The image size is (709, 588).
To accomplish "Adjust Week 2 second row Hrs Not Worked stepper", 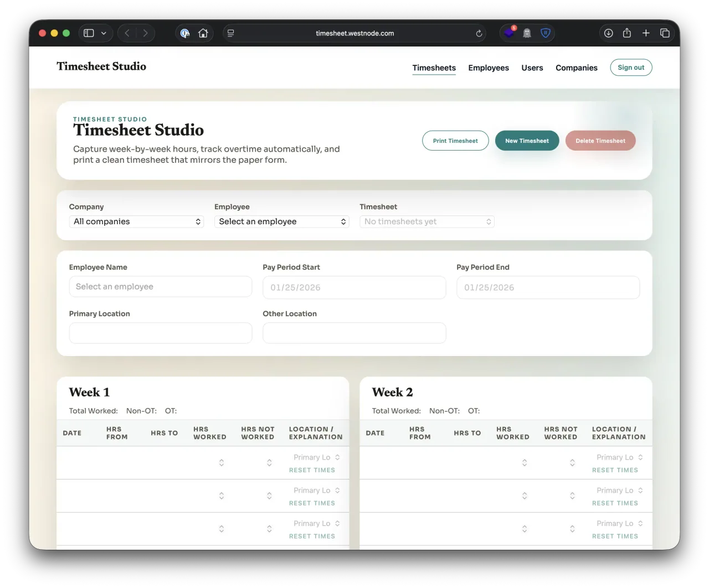I will [x=572, y=496].
